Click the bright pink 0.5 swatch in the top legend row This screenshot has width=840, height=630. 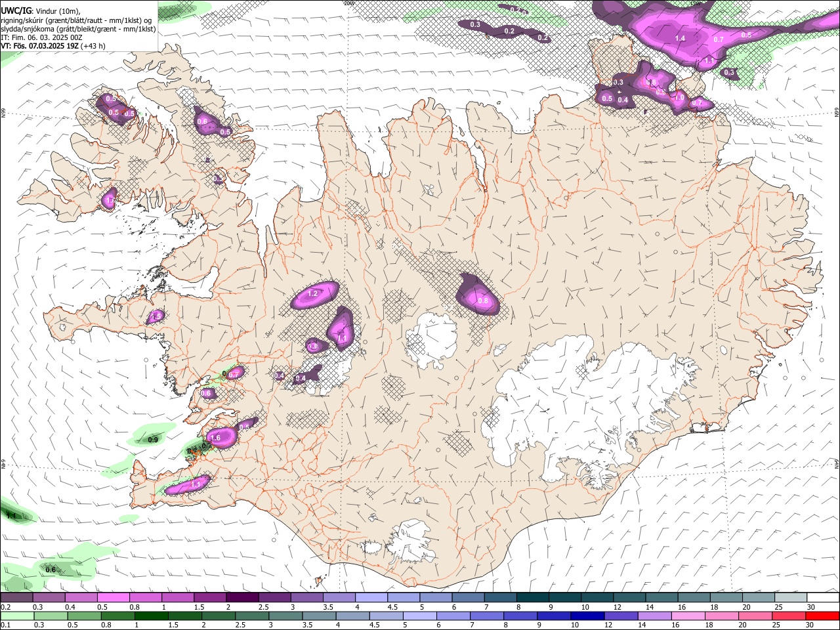tap(113, 598)
